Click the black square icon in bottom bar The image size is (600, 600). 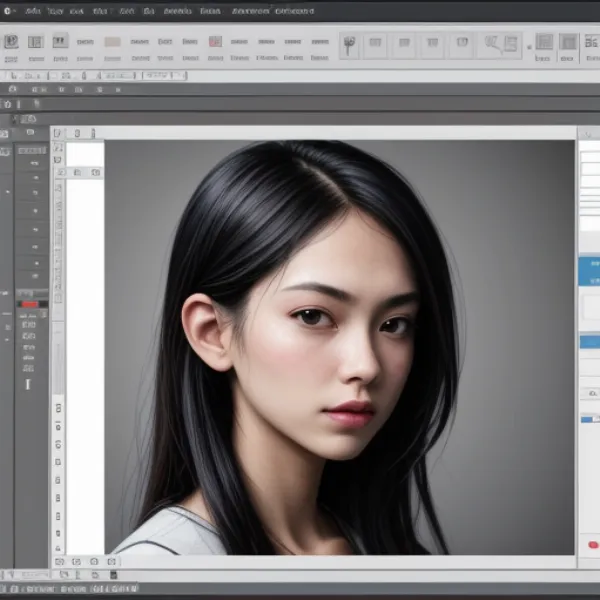pyautogui.click(x=113, y=575)
